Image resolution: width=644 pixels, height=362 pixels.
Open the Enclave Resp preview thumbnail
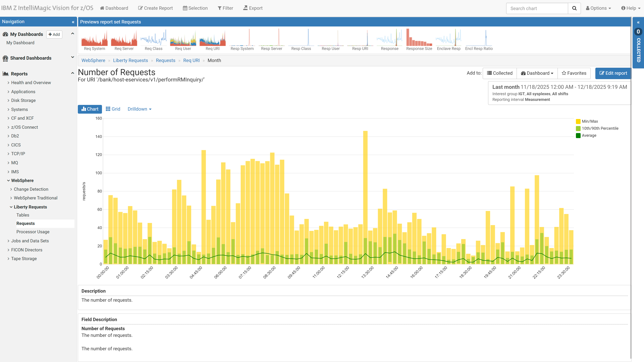[x=448, y=40]
